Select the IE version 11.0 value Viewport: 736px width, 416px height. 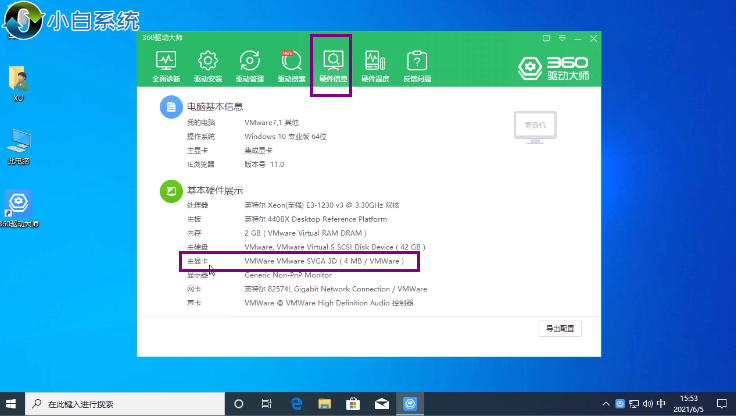pyautogui.click(x=264, y=164)
